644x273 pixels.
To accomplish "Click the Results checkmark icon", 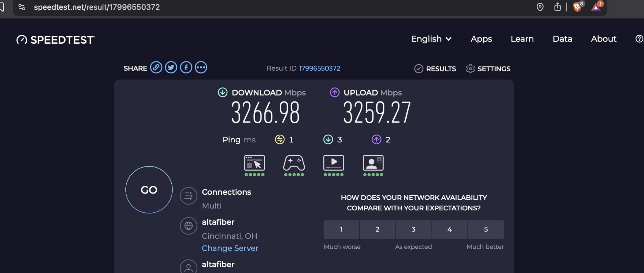I will (418, 69).
